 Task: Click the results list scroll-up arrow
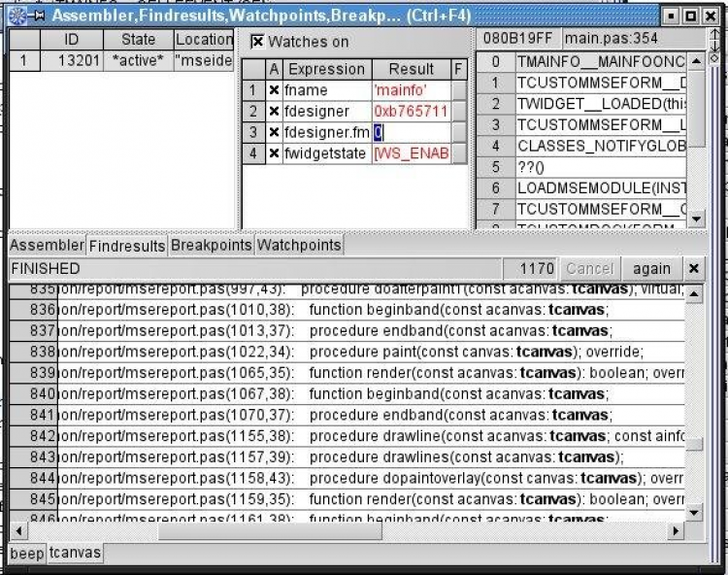click(x=693, y=290)
